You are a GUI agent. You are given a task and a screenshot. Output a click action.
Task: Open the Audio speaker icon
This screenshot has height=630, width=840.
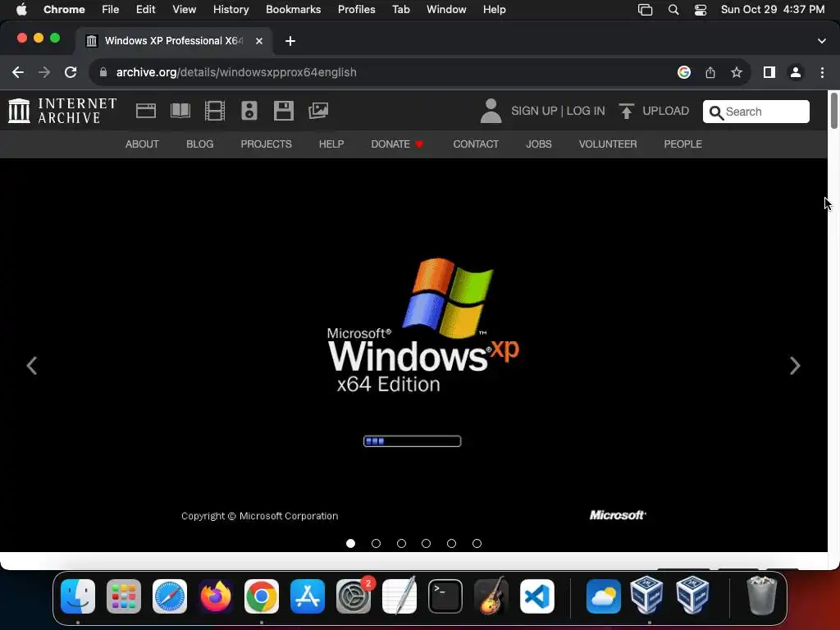click(x=249, y=111)
